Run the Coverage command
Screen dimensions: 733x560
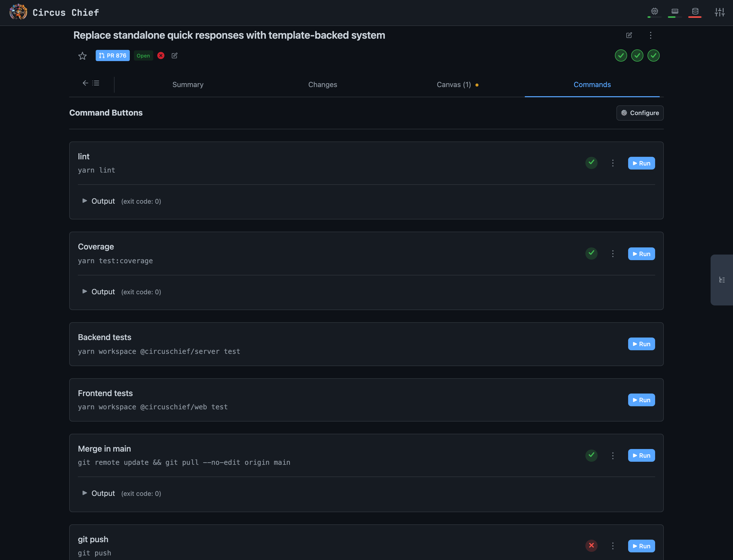click(x=641, y=254)
